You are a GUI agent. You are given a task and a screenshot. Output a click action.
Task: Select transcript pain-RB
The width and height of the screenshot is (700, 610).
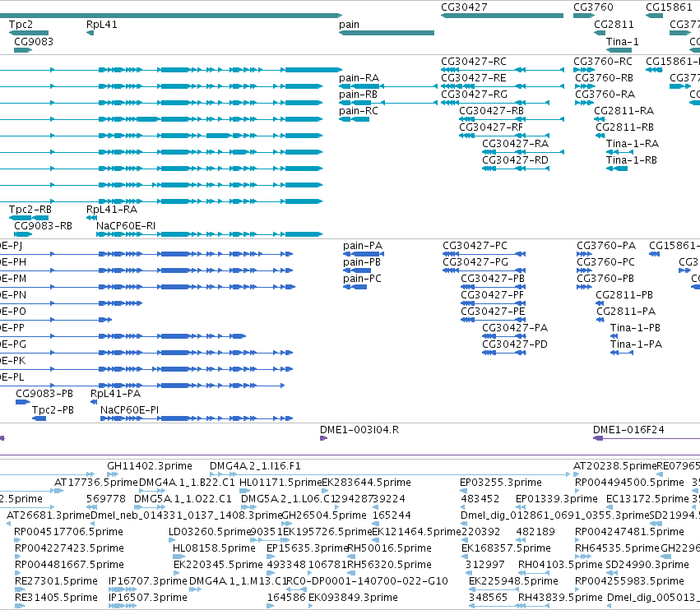[358, 95]
